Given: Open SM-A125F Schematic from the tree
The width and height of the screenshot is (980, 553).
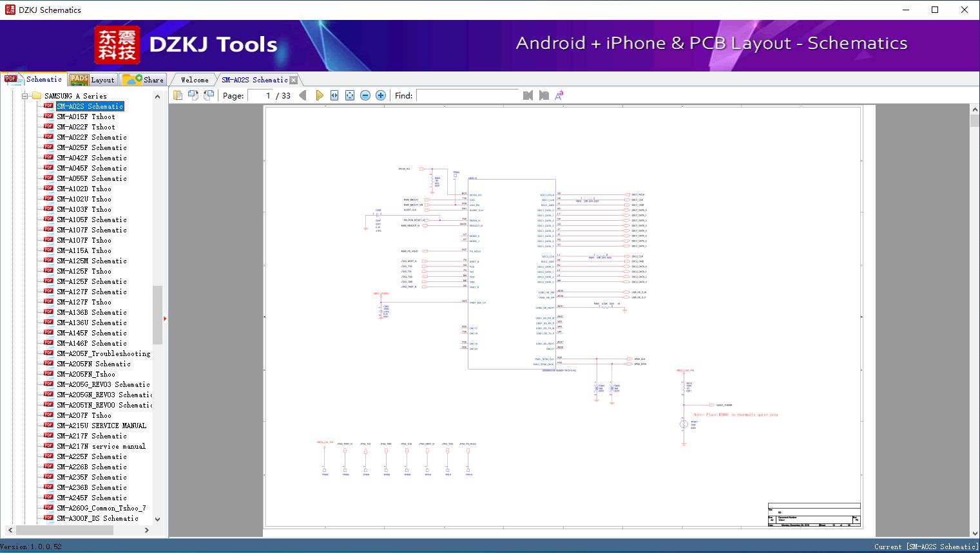Looking at the screenshot, I should [x=91, y=281].
